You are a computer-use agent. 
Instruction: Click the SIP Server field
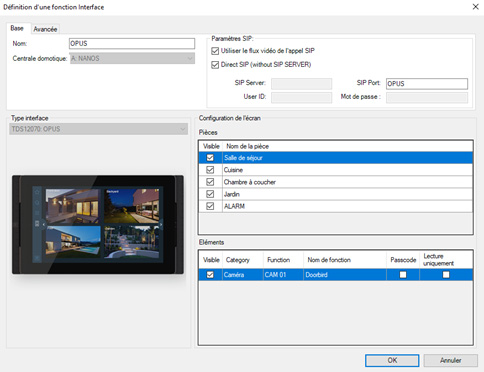coord(301,83)
